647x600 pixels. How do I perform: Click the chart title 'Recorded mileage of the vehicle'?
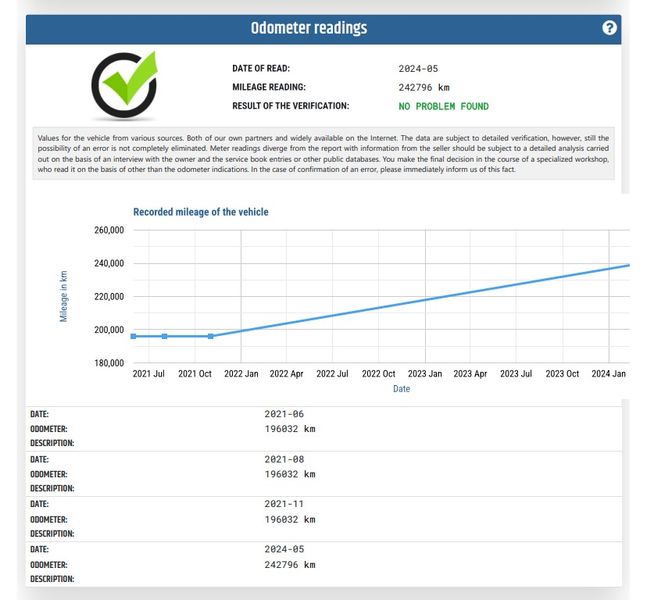[x=201, y=212]
